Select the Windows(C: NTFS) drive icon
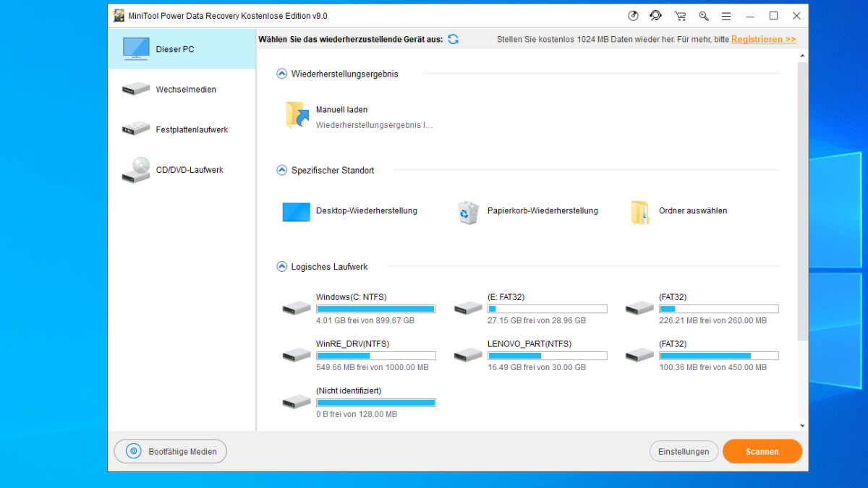This screenshot has height=488, width=868. point(297,309)
